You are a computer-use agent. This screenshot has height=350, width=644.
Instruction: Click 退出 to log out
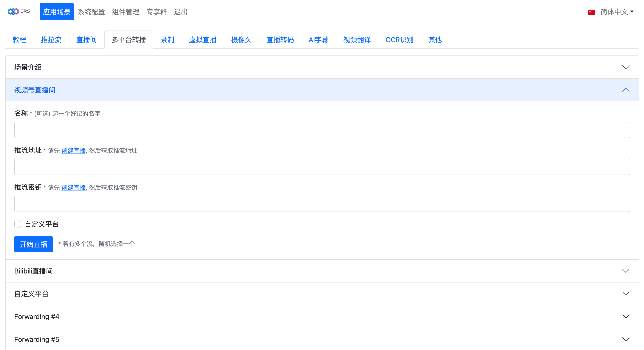(x=181, y=12)
